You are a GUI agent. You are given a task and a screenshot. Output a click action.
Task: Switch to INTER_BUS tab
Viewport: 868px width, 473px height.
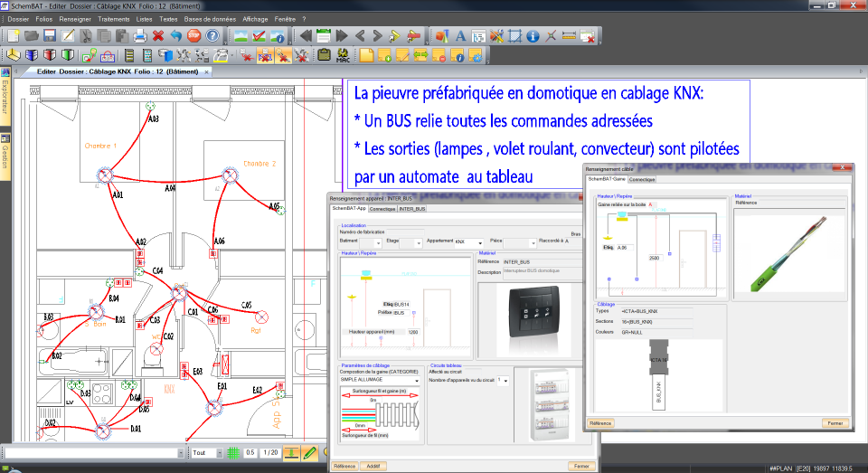coord(412,209)
